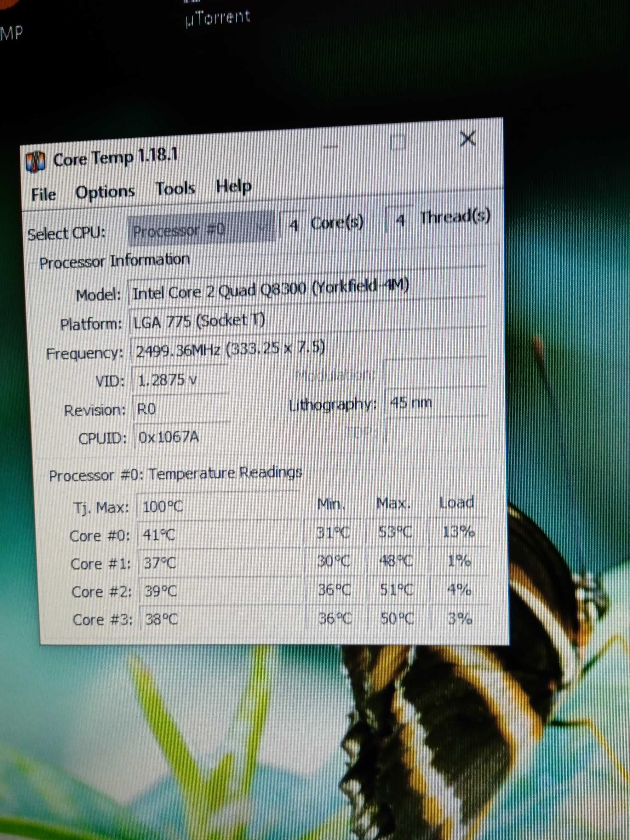
Task: Open the Tools menu
Action: tap(175, 189)
